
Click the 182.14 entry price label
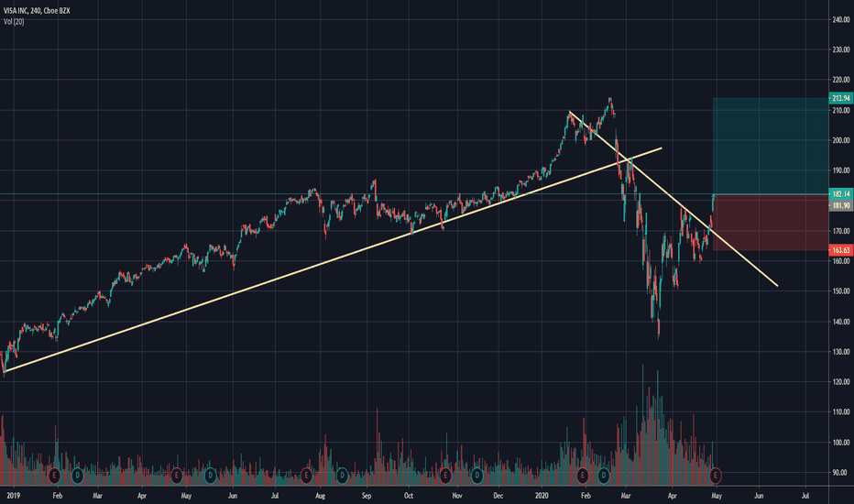(x=840, y=194)
